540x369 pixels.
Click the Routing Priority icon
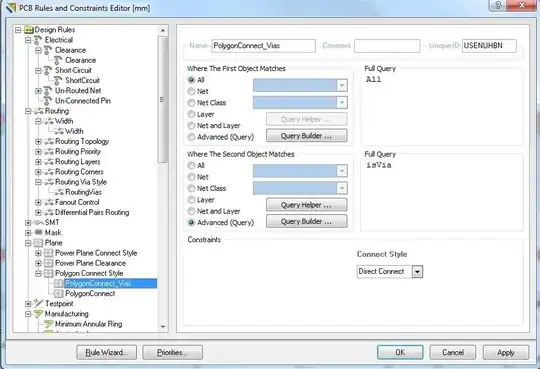pyautogui.click(x=49, y=152)
